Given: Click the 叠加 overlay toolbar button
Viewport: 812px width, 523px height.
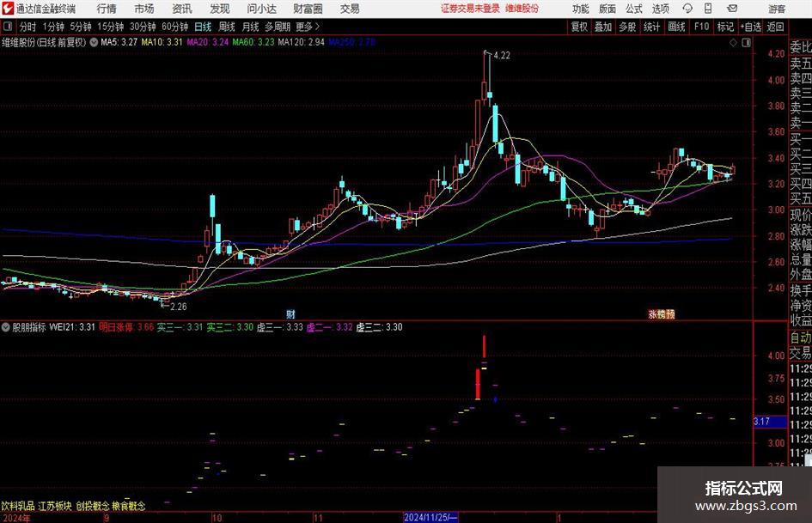Looking at the screenshot, I should pos(603,27).
